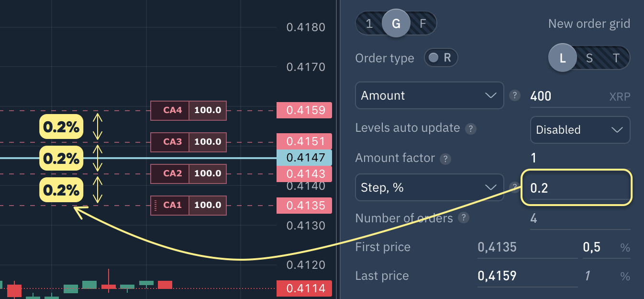Viewport: 644px width, 299px height.
Task: Click the CA1 order drag handle
Action: pos(155,206)
